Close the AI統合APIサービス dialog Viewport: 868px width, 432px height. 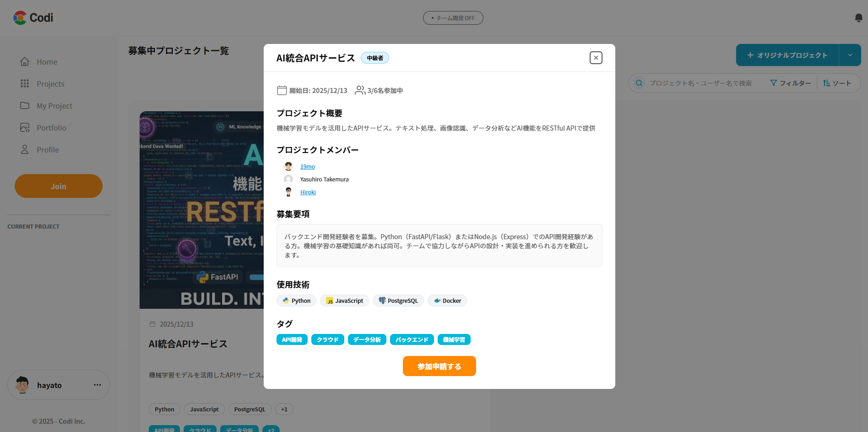tap(596, 58)
